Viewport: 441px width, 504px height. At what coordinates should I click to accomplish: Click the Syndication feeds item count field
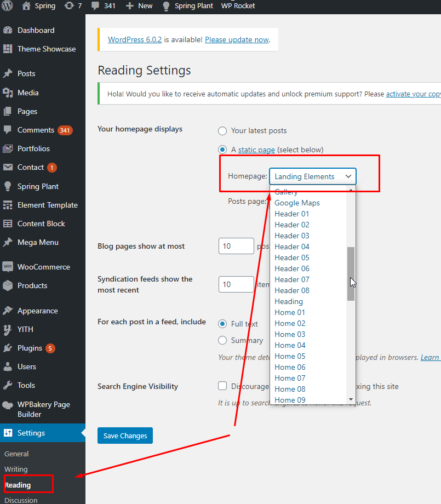(236, 284)
